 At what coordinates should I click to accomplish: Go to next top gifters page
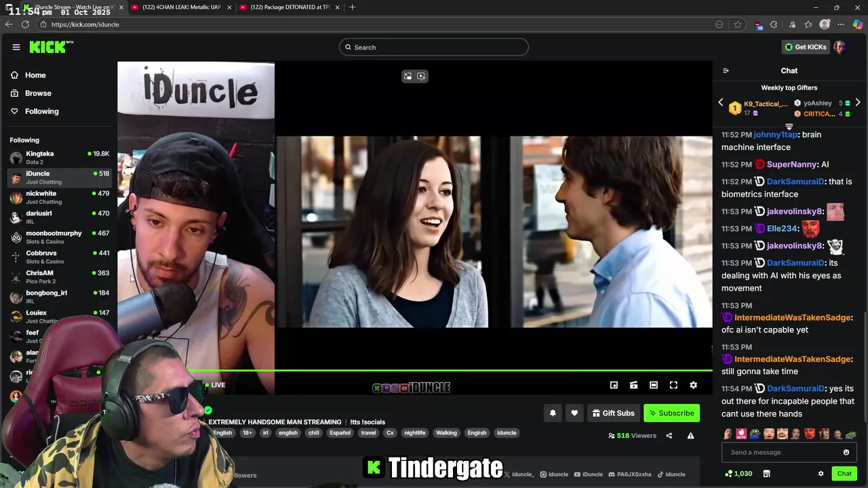(x=858, y=102)
